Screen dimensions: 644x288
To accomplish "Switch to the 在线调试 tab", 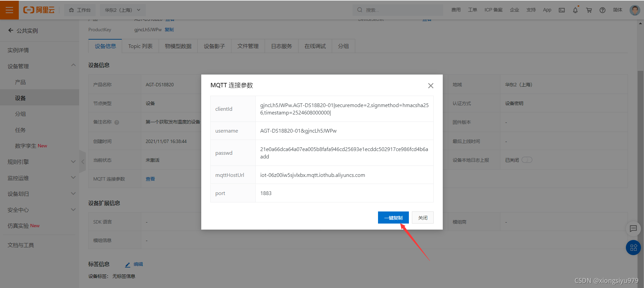I will pos(315,46).
